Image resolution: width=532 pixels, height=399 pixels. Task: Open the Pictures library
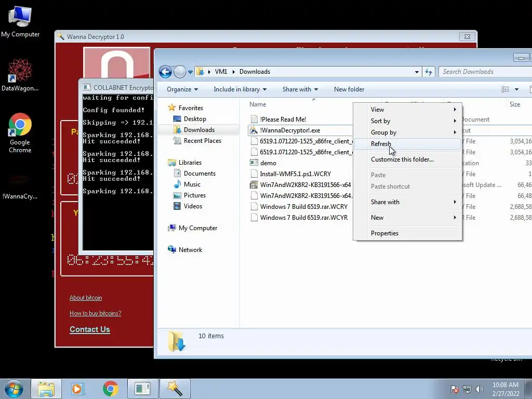[x=194, y=195]
